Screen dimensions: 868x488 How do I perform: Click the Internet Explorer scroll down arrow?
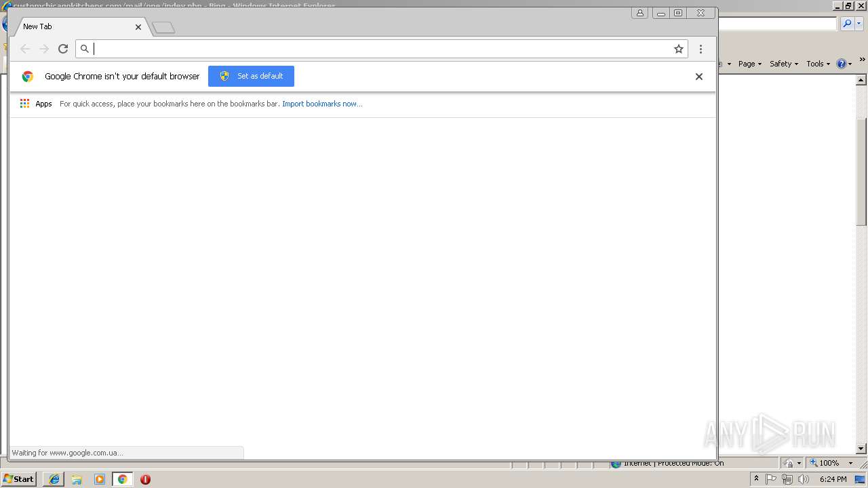pyautogui.click(x=861, y=448)
